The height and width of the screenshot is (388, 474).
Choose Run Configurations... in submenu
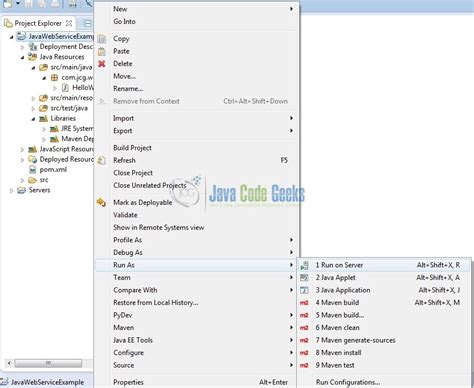coord(384,382)
